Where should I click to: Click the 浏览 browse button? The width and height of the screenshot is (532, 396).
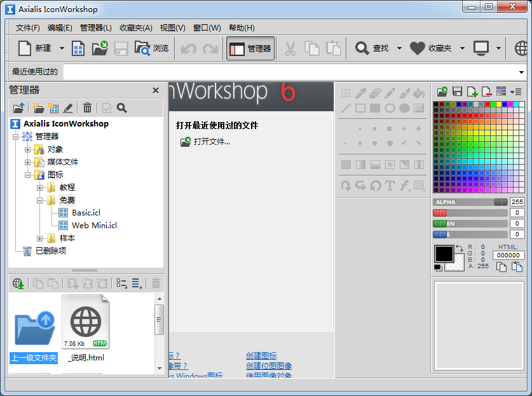tap(151, 48)
